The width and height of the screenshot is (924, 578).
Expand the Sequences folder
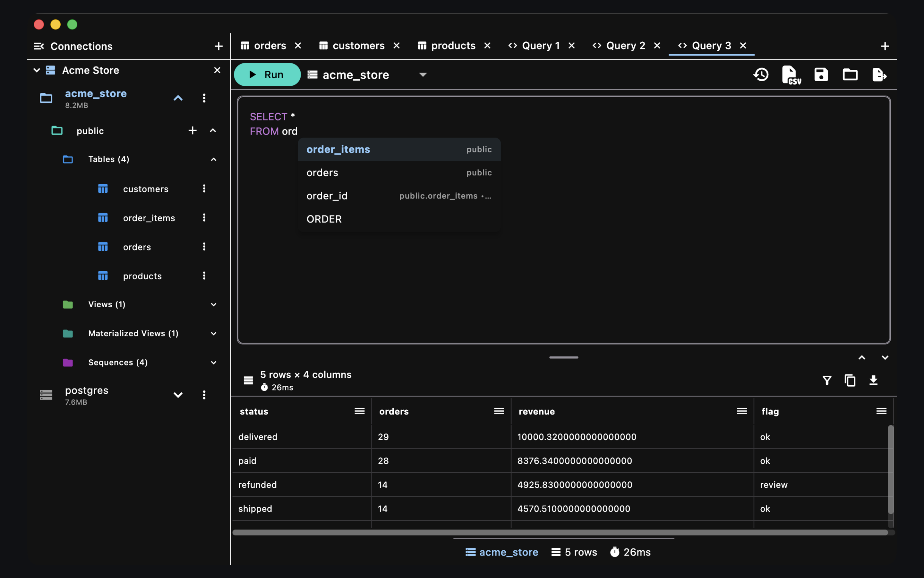[214, 363]
